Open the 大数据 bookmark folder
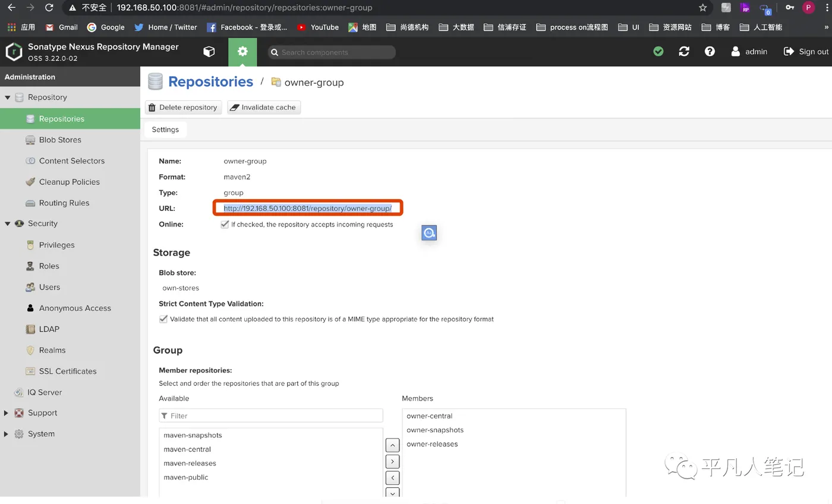The image size is (832, 504). [x=456, y=27]
